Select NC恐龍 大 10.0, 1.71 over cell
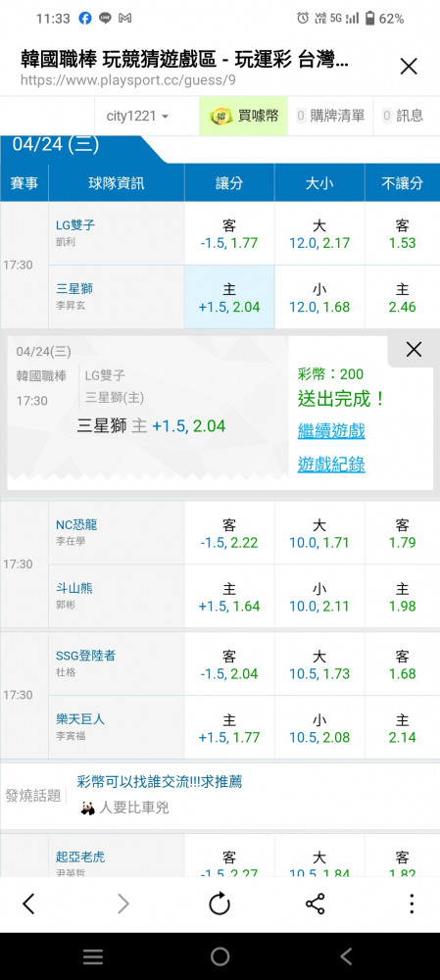 point(319,533)
